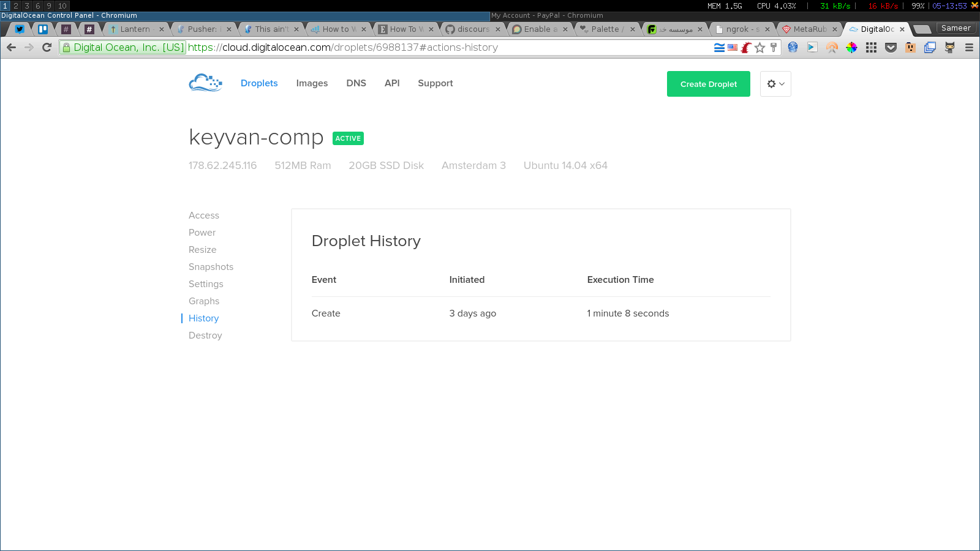Click the stacked windows extension icon

(x=930, y=47)
